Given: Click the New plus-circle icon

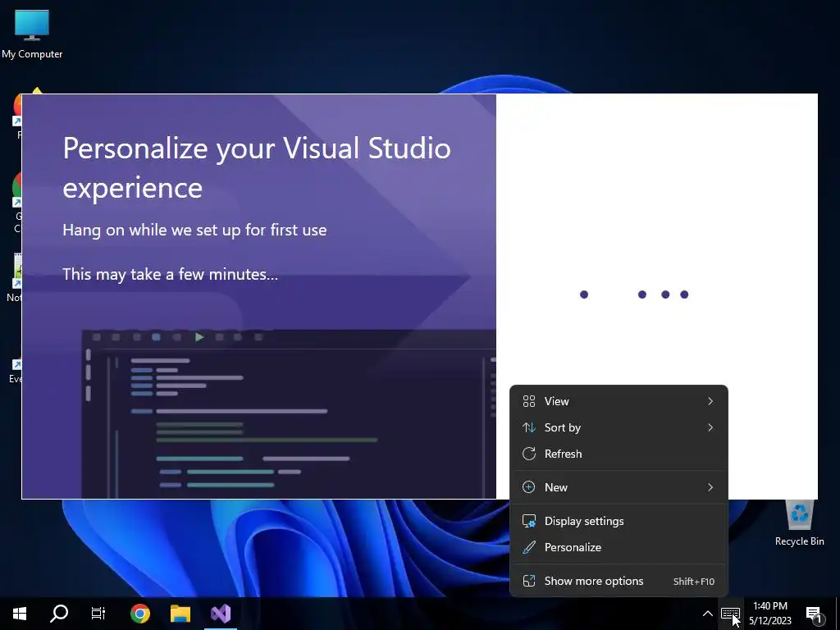Looking at the screenshot, I should (x=529, y=487).
